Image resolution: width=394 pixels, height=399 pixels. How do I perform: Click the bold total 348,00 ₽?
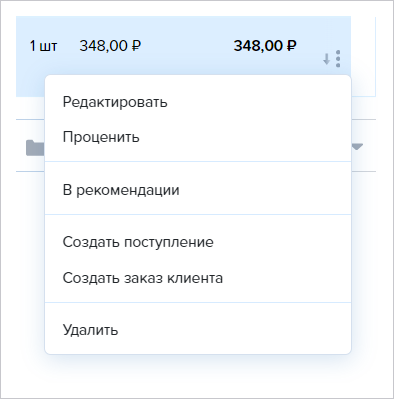265,46
